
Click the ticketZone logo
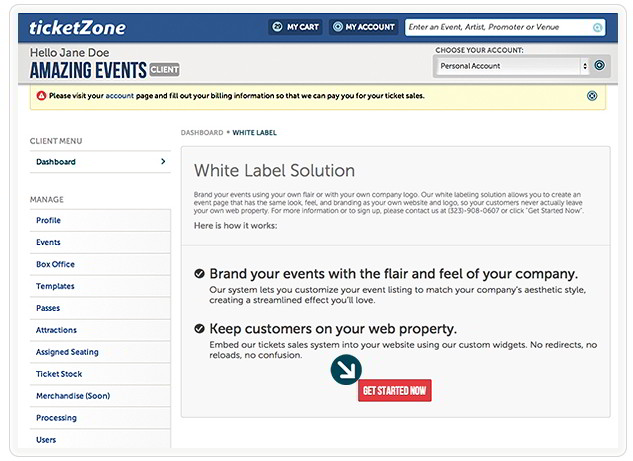click(x=77, y=28)
